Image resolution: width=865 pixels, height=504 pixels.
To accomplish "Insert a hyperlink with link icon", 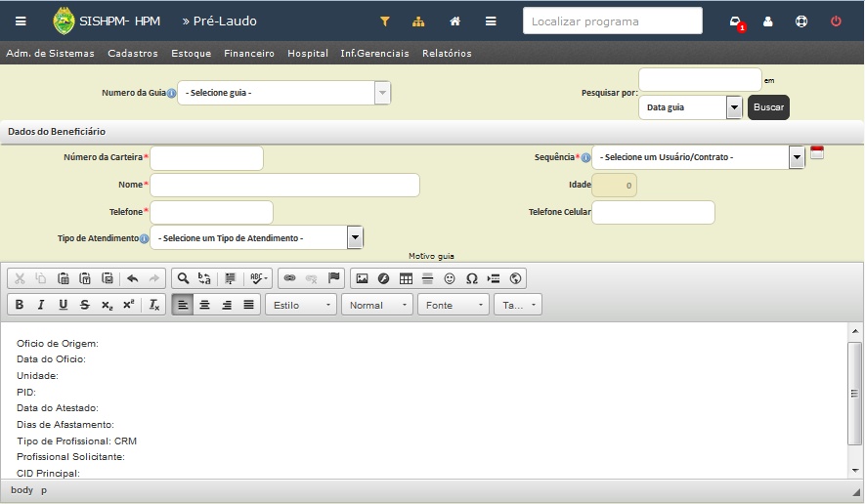I will (289, 278).
